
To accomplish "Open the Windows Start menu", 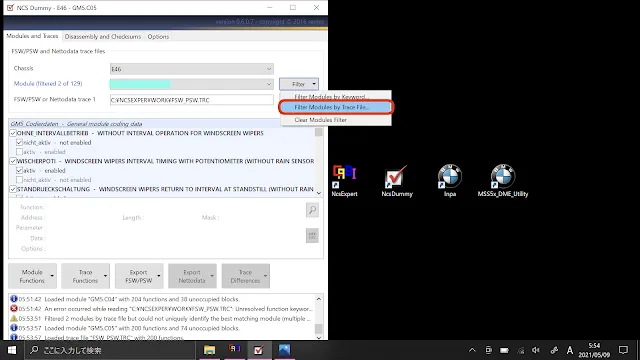I will click(x=12, y=350).
